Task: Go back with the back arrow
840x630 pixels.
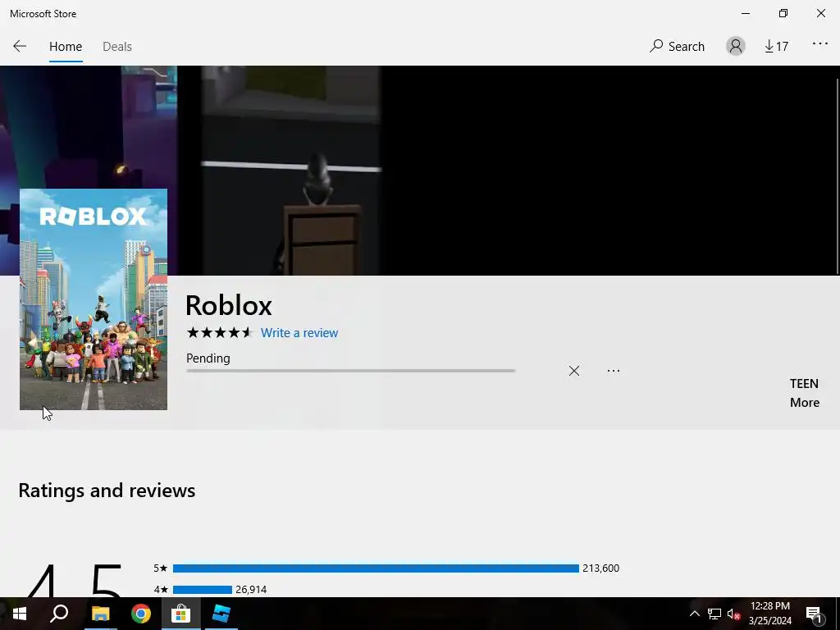Action: [20, 47]
